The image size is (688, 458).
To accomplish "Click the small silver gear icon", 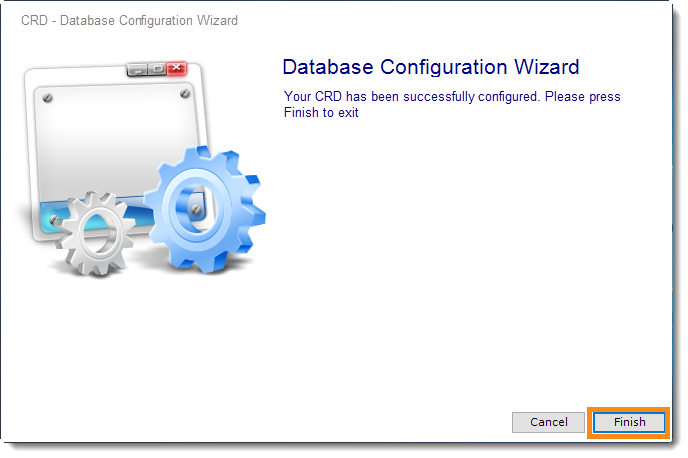I will point(95,233).
